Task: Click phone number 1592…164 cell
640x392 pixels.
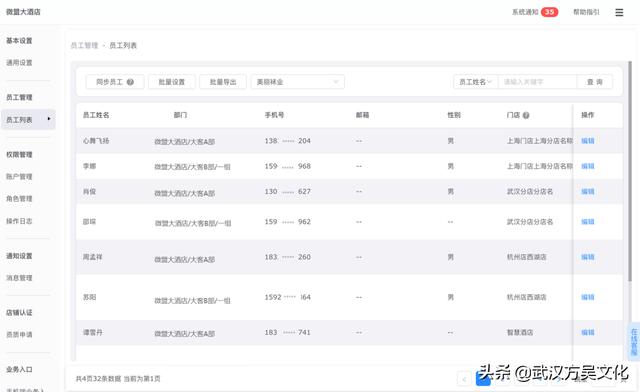Action: (287, 297)
